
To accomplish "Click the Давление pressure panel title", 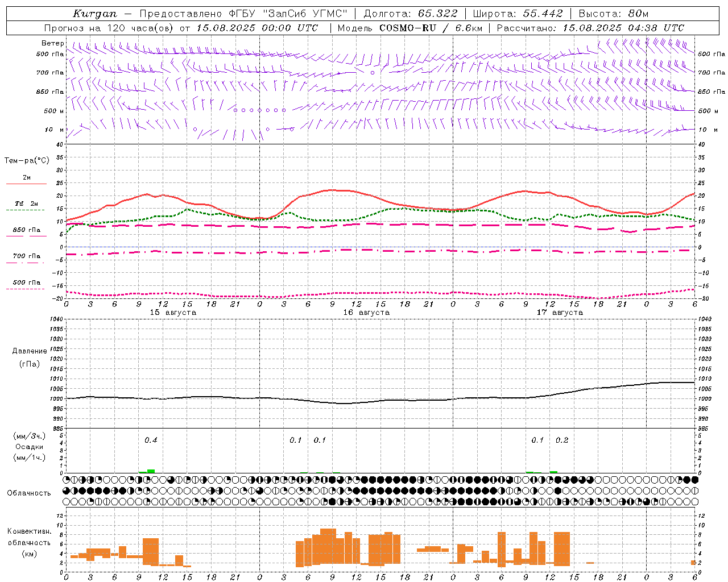I will [30, 351].
